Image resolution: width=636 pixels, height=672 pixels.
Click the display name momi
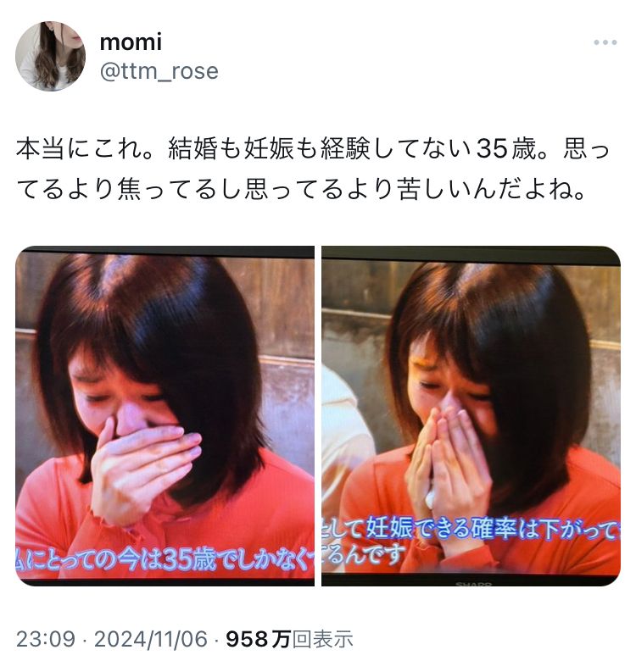click(131, 42)
